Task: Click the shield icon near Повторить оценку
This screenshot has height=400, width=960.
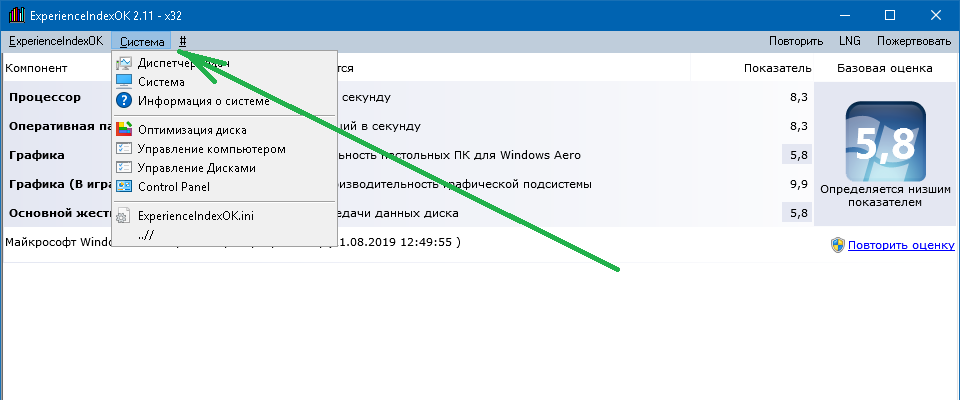Action: click(x=838, y=245)
